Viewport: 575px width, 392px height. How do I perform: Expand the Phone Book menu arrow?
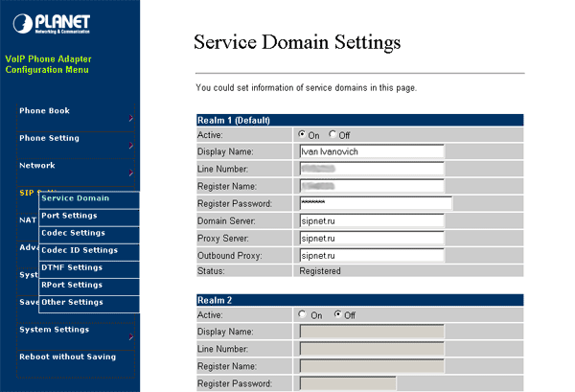(131, 118)
